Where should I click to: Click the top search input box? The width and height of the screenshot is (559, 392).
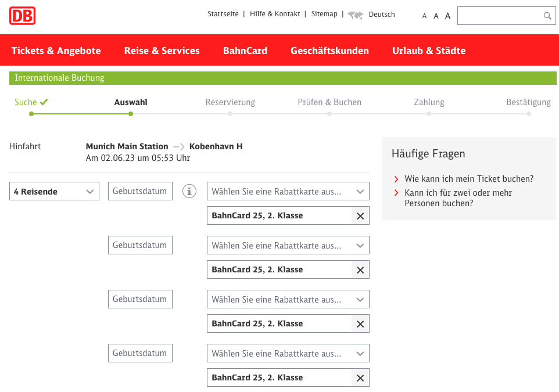[500, 16]
